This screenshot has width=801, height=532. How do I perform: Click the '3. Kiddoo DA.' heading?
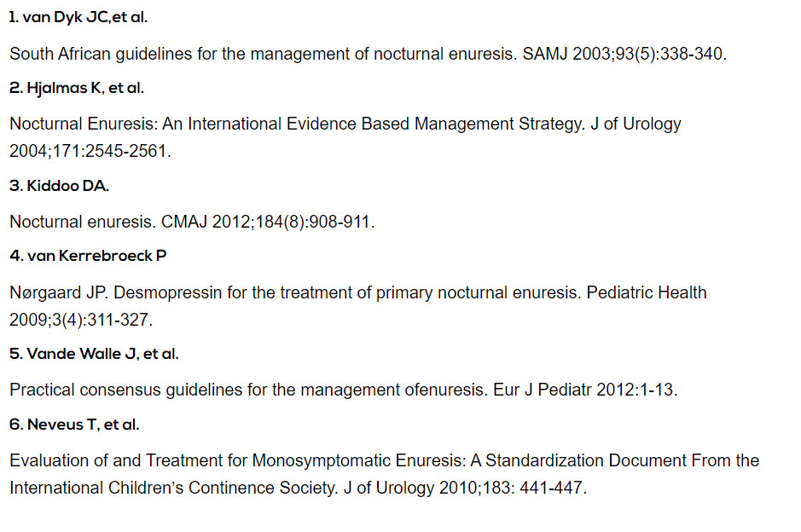tap(59, 186)
